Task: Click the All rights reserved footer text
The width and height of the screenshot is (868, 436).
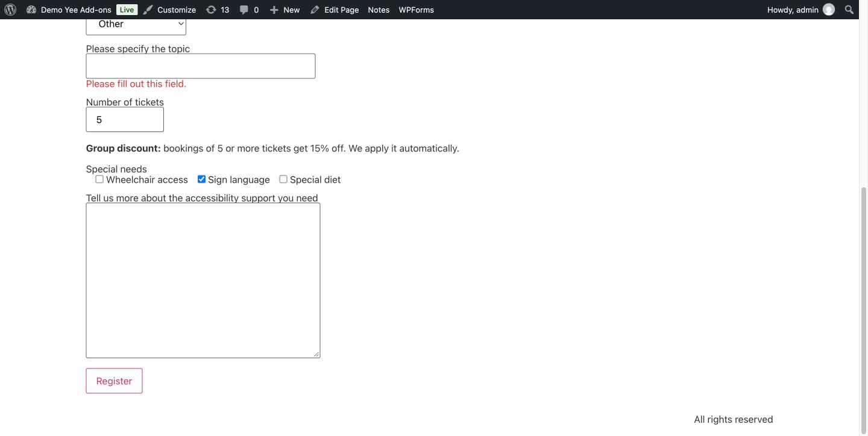Action: pyautogui.click(x=734, y=420)
